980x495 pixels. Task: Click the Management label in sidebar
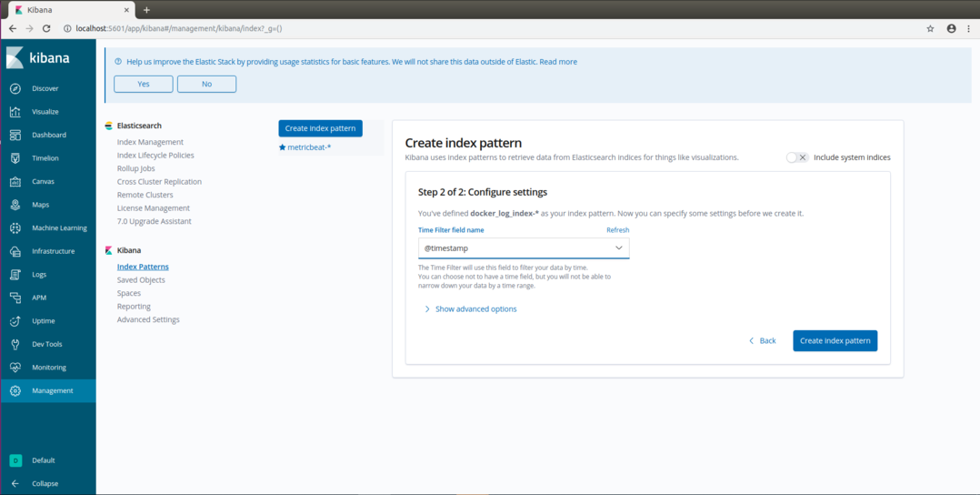click(x=53, y=390)
